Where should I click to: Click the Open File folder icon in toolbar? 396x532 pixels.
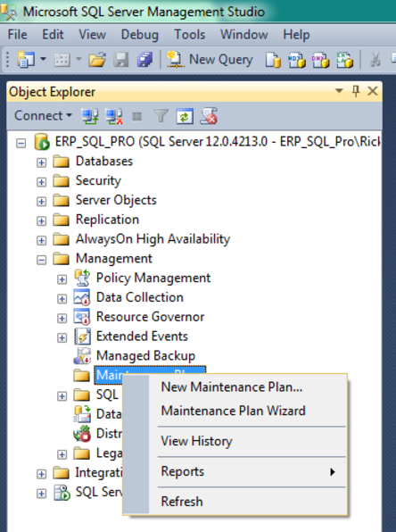[x=97, y=60]
